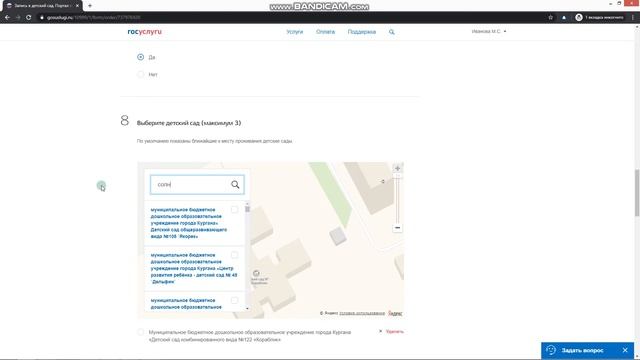Expand the Иванова М.С. account dropdown
Image resolution: width=640 pixels, height=360 pixels.
pos(489,31)
